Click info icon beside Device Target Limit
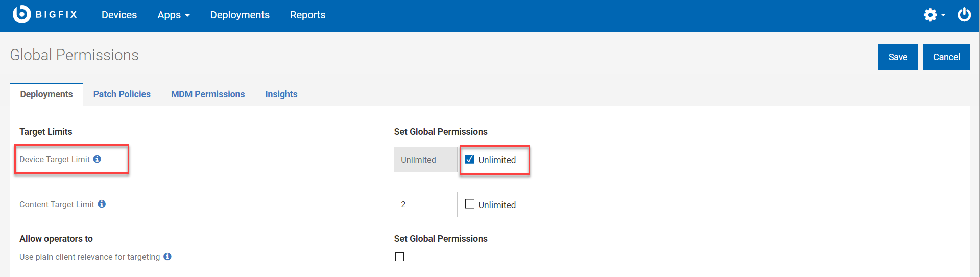The width and height of the screenshot is (980, 277). [x=97, y=159]
